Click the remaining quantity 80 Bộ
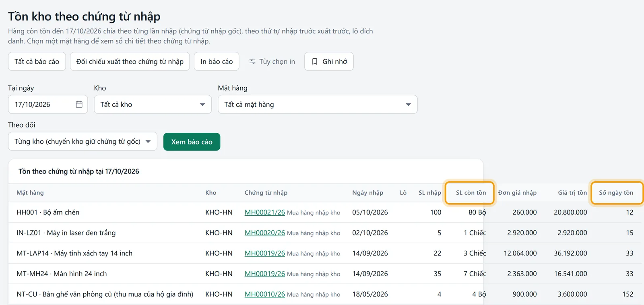644x305 pixels. [477, 212]
